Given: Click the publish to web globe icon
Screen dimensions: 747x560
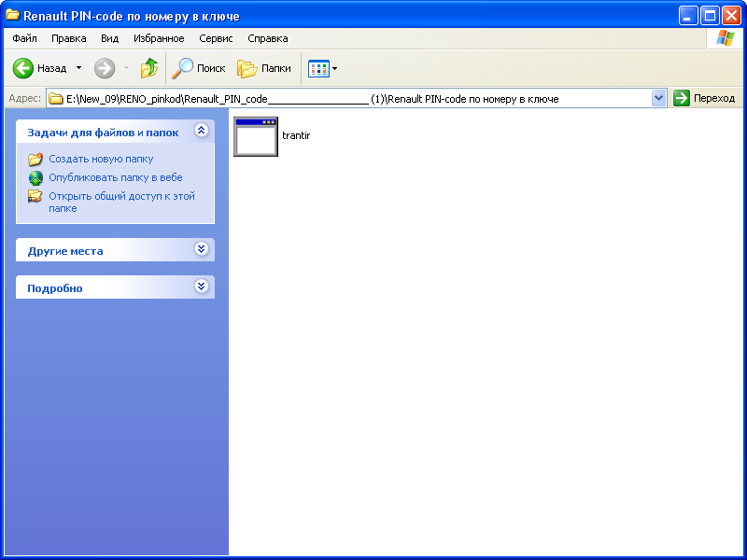Looking at the screenshot, I should [x=35, y=177].
